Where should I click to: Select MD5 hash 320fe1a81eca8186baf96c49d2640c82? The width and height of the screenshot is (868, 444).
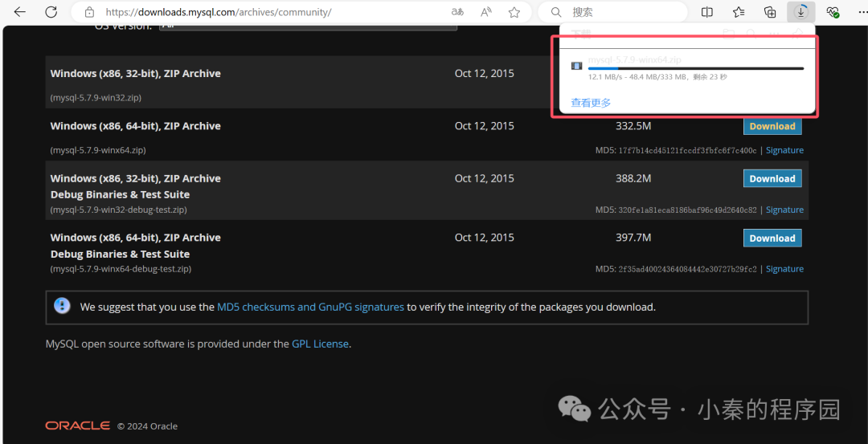686,210
